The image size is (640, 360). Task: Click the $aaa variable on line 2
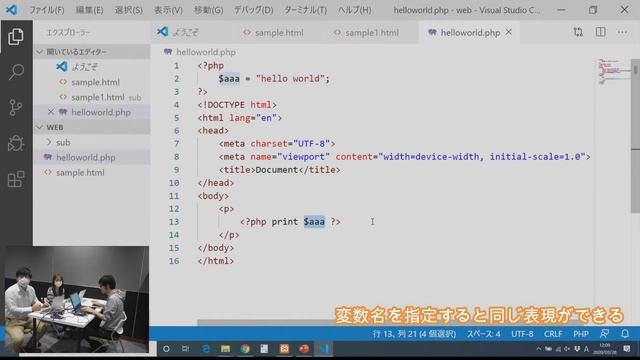[229, 78]
